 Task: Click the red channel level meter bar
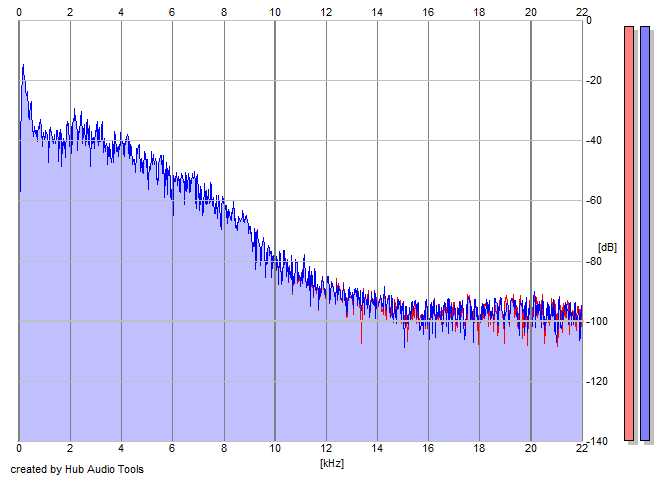click(x=629, y=233)
